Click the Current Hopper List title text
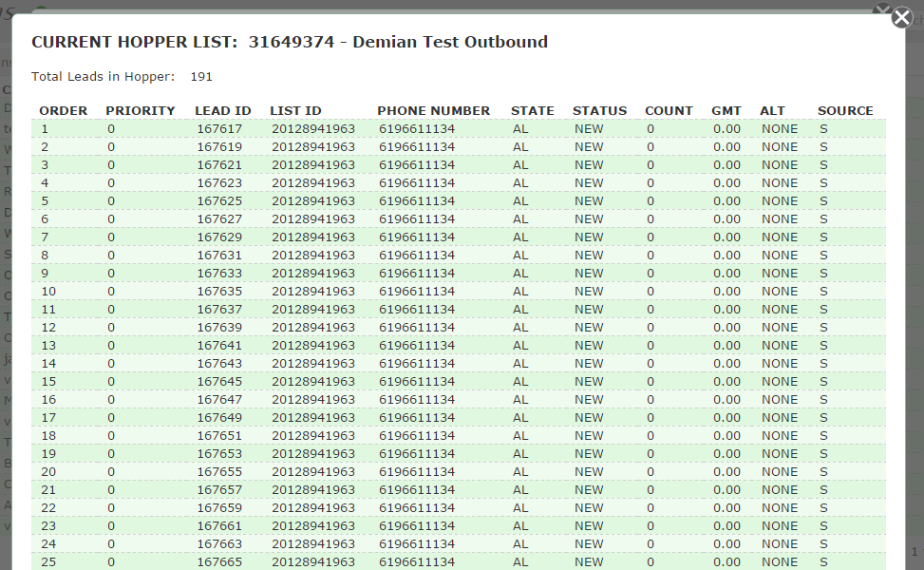 click(290, 42)
